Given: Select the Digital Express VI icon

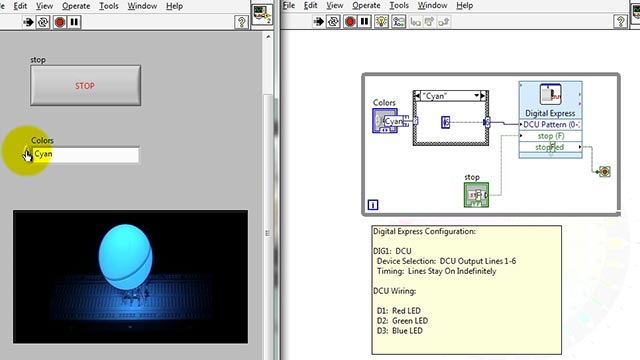Looking at the screenshot, I should point(550,94).
